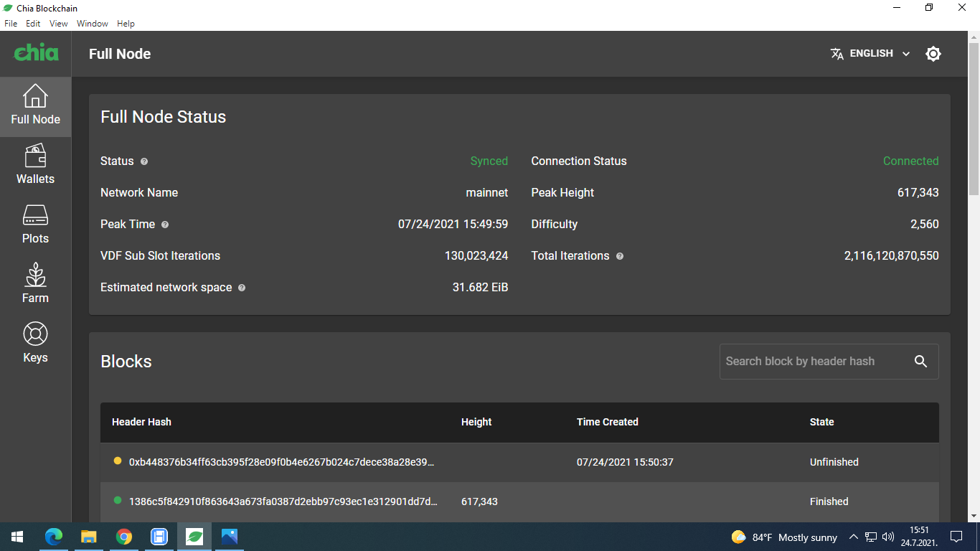Image resolution: width=980 pixels, height=551 pixels.
Task: Toggle dark/light theme with sun icon
Action: click(933, 54)
